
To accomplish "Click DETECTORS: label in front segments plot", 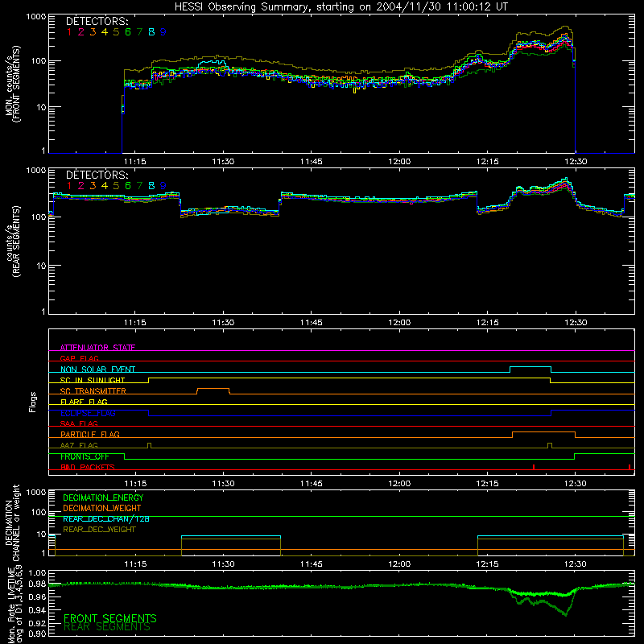I will [x=97, y=21].
